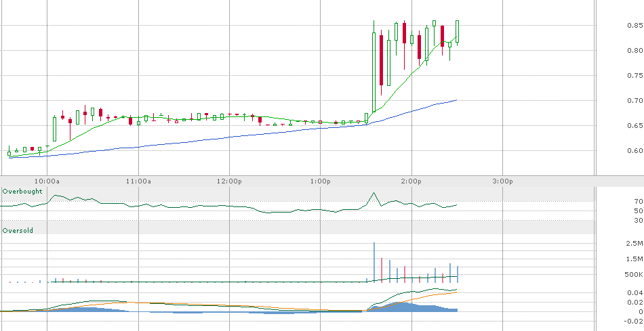
Task: Click the 2.5M volume axis label
Action: [x=635, y=244]
